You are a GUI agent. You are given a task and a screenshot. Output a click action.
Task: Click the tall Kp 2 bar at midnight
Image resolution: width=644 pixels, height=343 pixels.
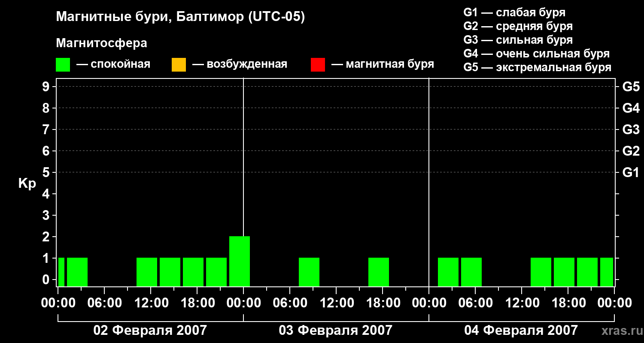tap(240, 261)
